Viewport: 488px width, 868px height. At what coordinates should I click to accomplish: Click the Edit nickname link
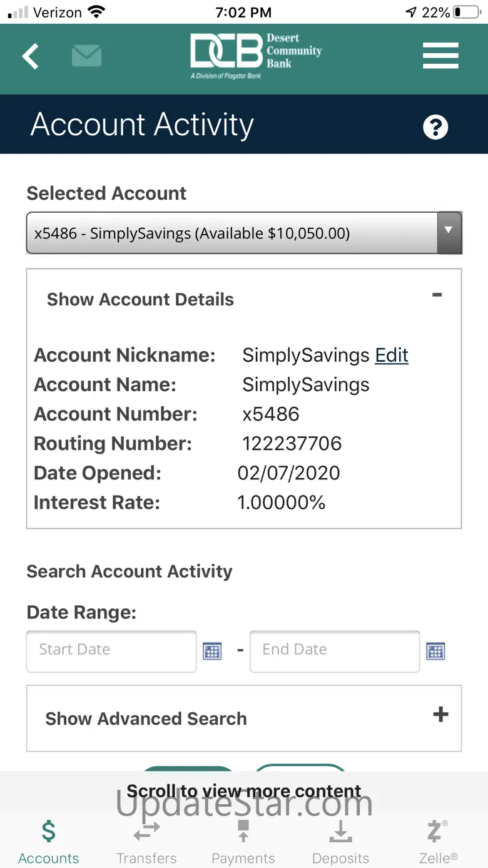[x=392, y=355]
